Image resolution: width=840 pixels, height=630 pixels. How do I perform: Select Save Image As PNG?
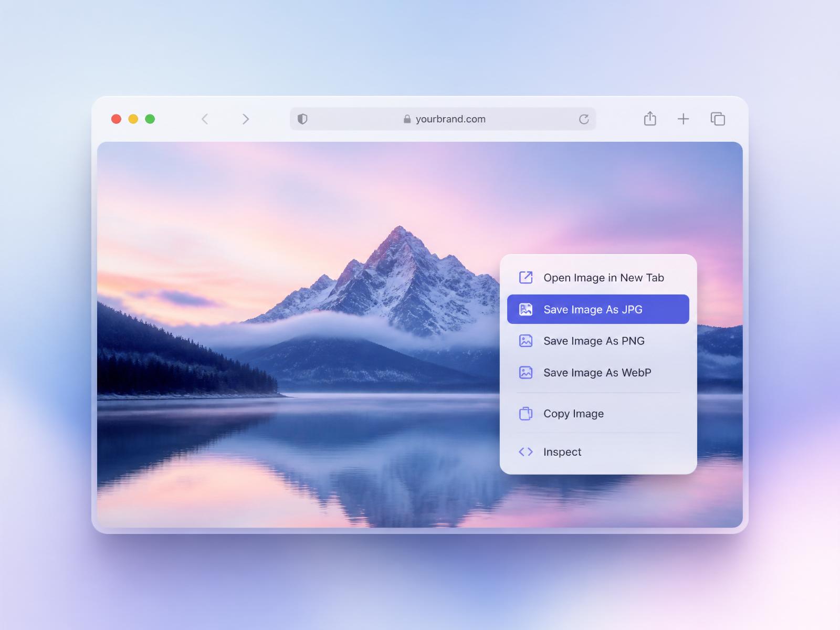598,341
